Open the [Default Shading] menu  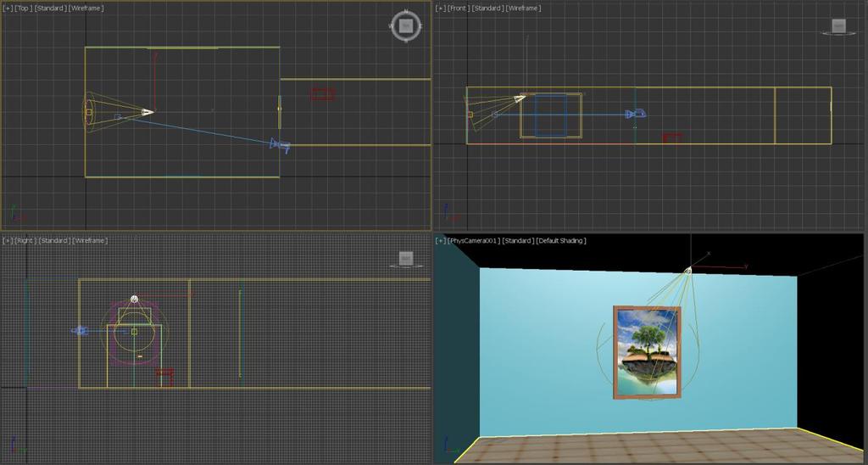pyautogui.click(x=561, y=240)
